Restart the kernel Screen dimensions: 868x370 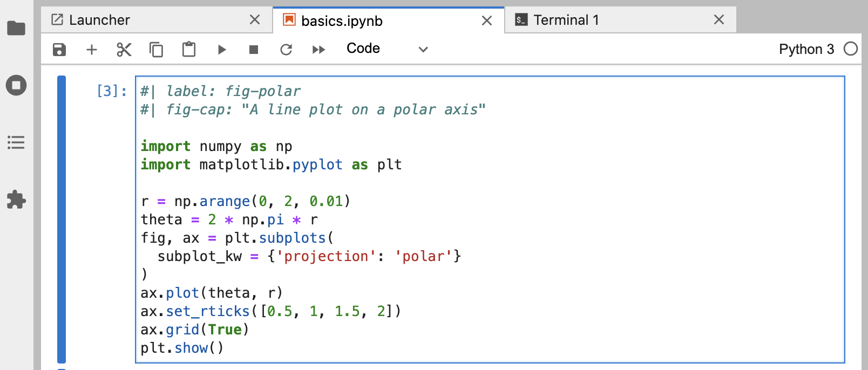286,50
